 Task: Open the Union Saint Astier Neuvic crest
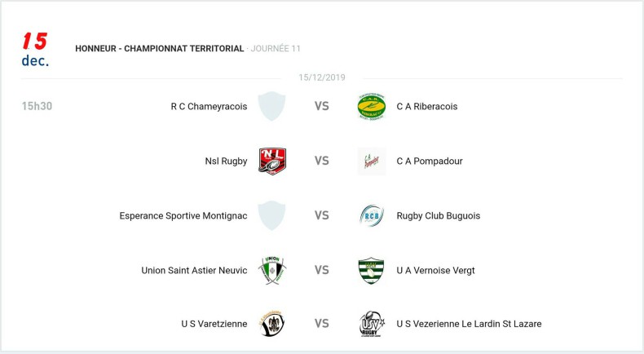click(x=271, y=270)
